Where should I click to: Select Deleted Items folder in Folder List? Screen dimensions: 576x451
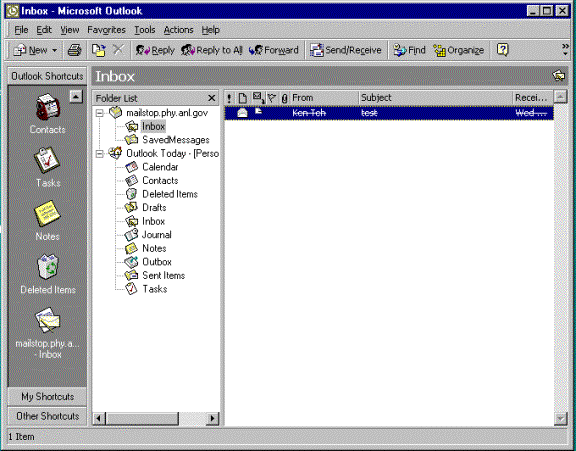[x=170, y=194]
